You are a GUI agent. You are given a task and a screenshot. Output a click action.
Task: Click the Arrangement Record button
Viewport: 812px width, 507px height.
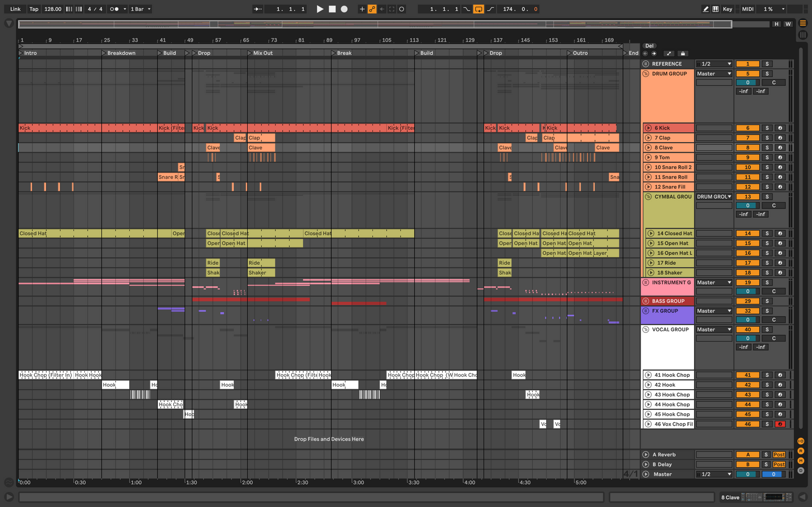coord(344,9)
